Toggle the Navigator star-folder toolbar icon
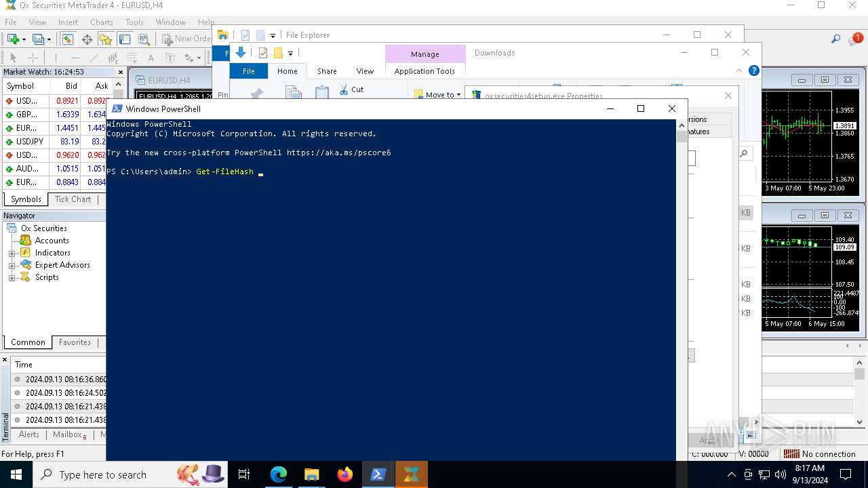This screenshot has width=868, height=488. point(106,39)
